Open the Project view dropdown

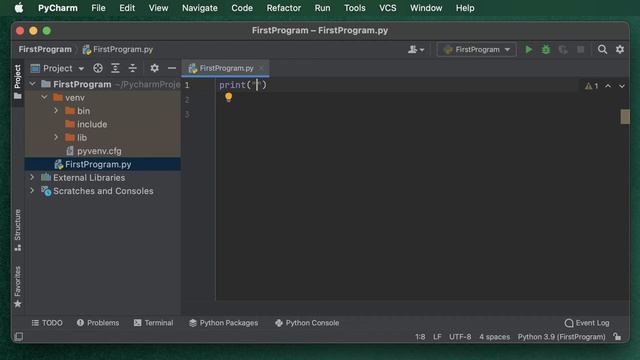58,68
